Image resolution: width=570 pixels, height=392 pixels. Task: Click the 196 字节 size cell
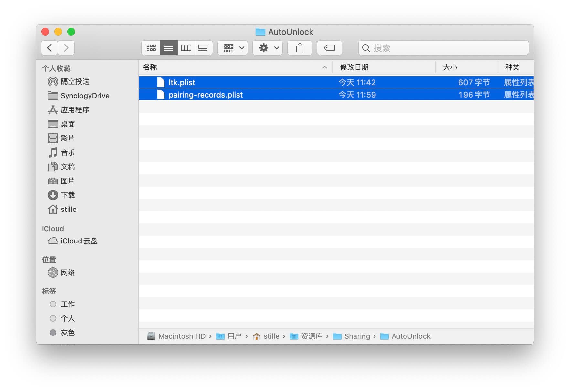click(474, 95)
